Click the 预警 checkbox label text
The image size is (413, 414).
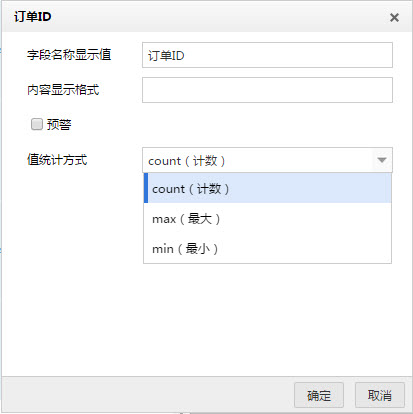59,125
